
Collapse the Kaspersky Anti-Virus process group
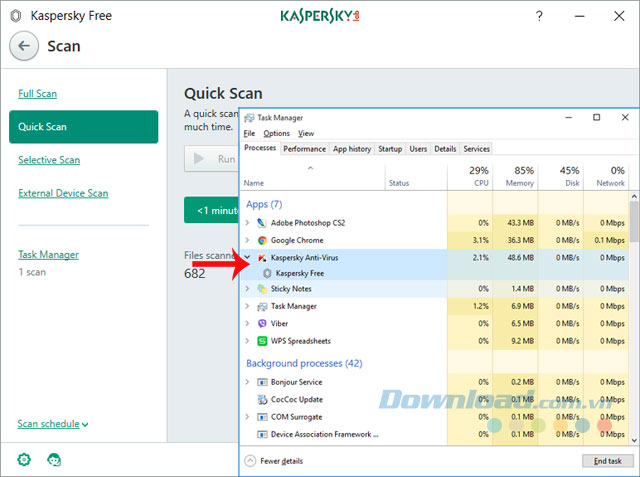tap(247, 257)
